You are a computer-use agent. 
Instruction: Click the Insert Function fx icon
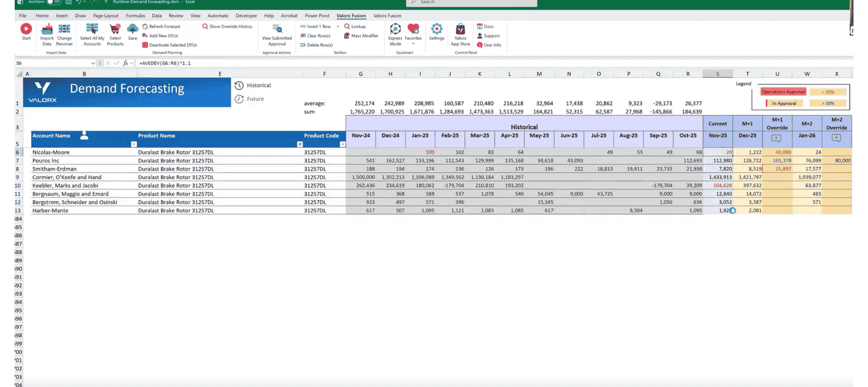(126, 63)
